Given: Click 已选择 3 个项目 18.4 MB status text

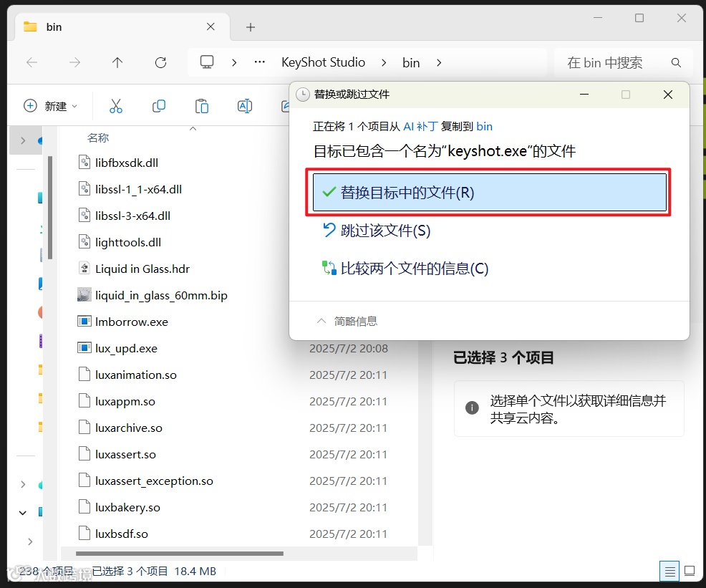Looking at the screenshot, I should pos(154,572).
